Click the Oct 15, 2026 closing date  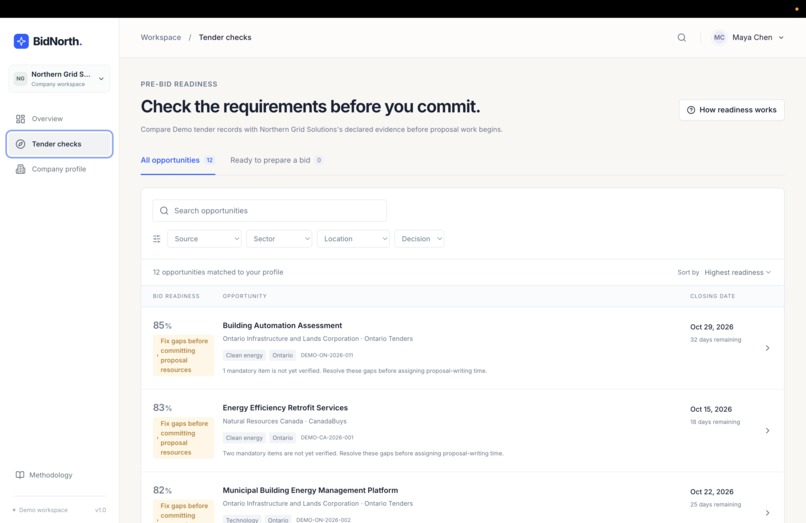[x=711, y=409]
